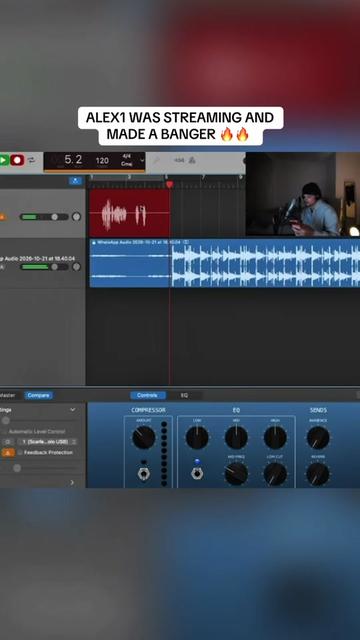Click the 5.2 bar position display

(73, 160)
